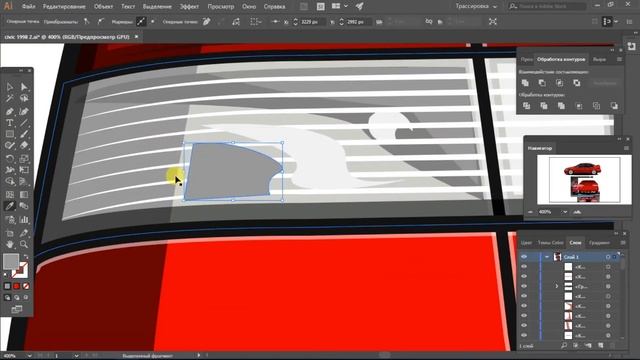Delete selection using Layers trash icon
Screen dimensions: 640x360
click(613, 345)
